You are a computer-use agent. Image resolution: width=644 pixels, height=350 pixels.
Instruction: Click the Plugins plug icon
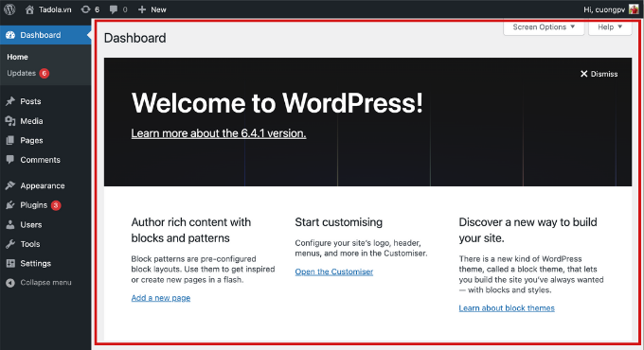coord(10,204)
